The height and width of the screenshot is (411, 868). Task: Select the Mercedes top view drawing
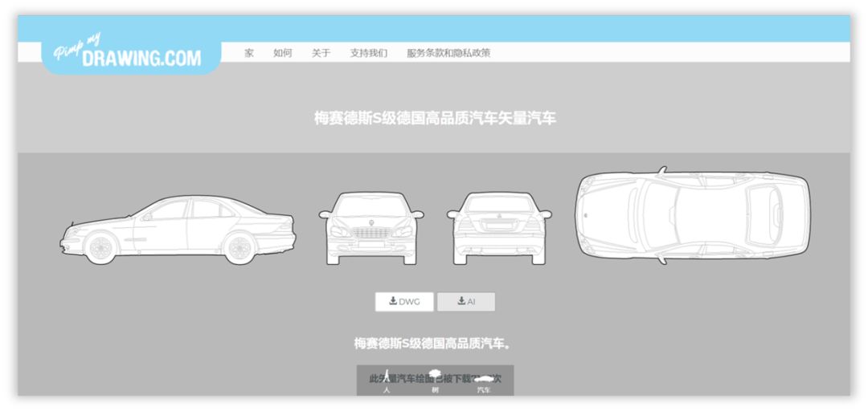(x=693, y=215)
